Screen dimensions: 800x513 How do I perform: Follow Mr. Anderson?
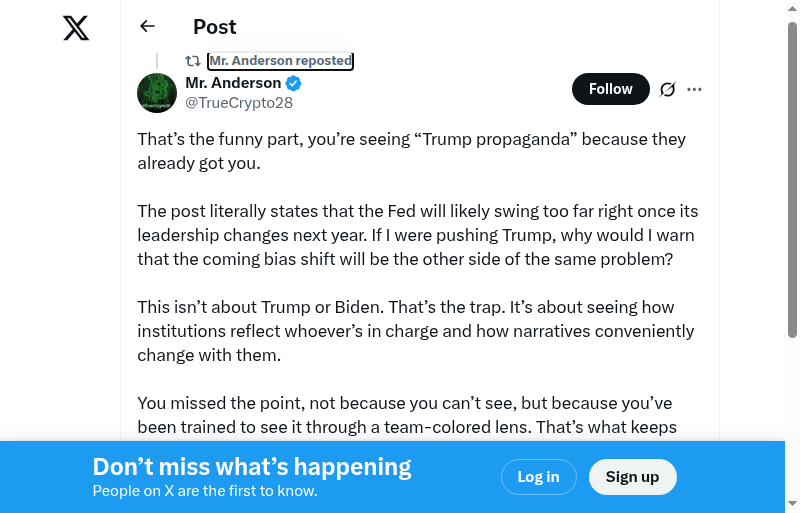610,89
